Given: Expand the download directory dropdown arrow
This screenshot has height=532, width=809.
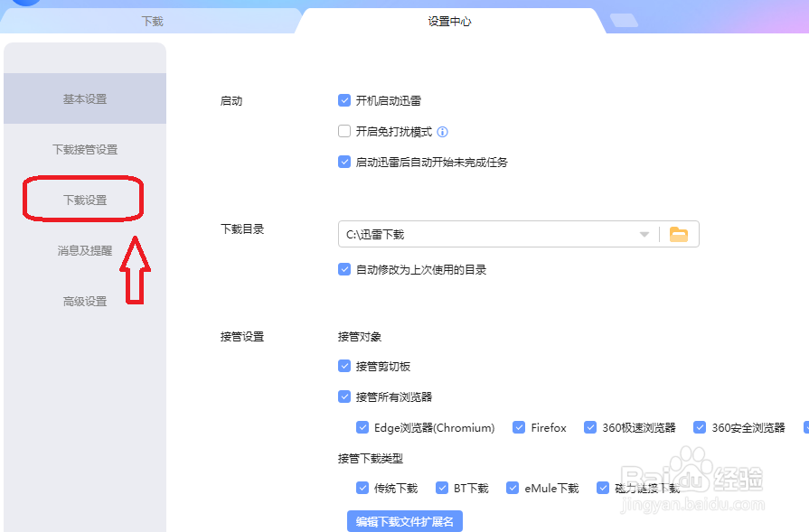Looking at the screenshot, I should [644, 235].
